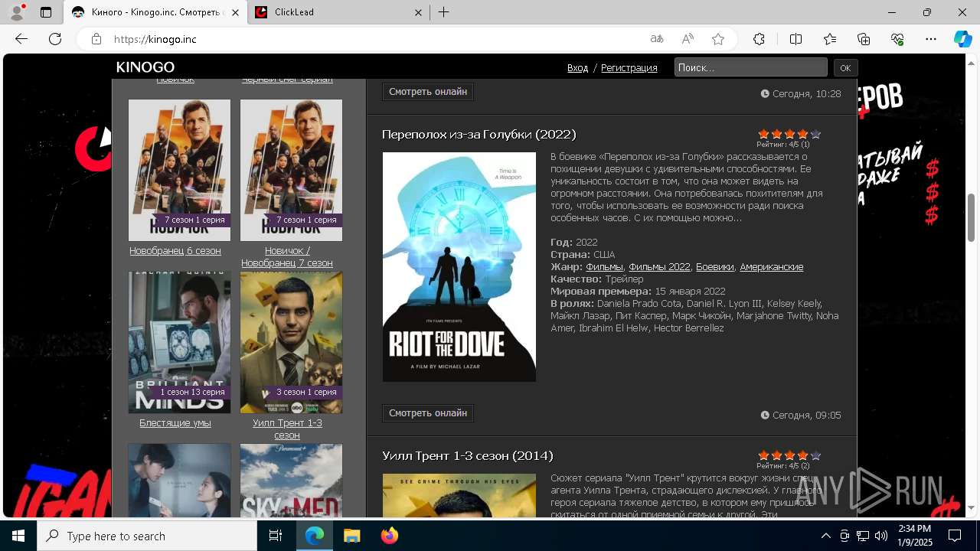The height and width of the screenshot is (551, 980).
Task: Open the notification center
Action: click(x=955, y=536)
